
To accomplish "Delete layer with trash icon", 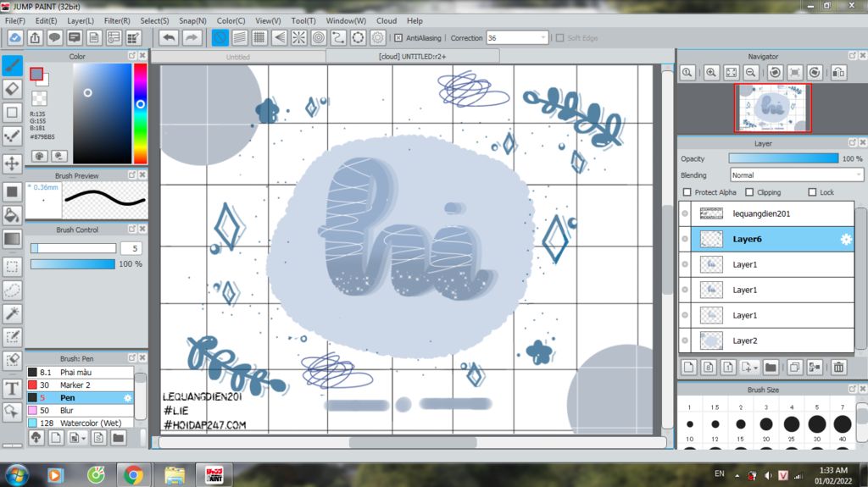I will (838, 367).
